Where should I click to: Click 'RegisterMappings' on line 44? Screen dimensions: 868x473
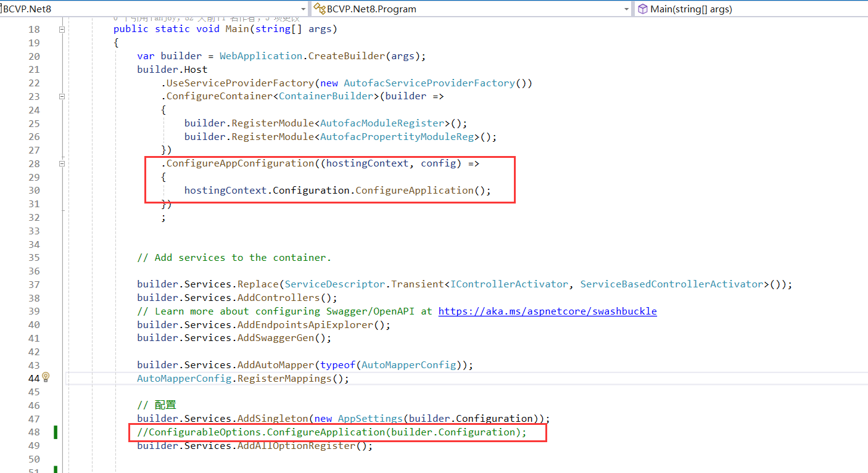click(x=285, y=378)
